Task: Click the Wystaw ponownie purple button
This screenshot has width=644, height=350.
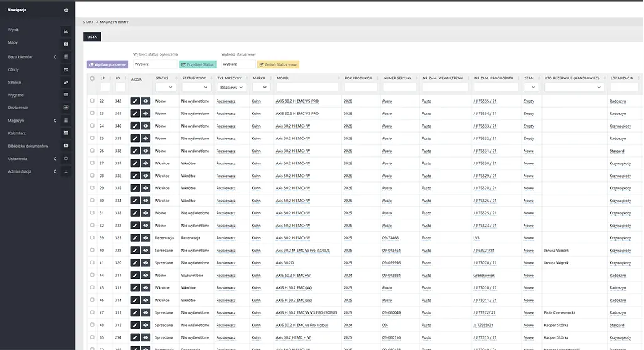Action: [108, 64]
